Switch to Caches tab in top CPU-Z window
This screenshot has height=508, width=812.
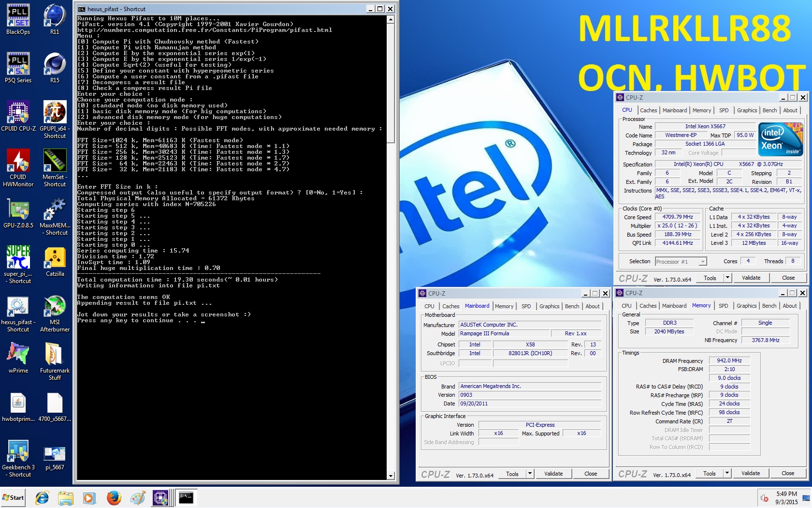pyautogui.click(x=648, y=110)
